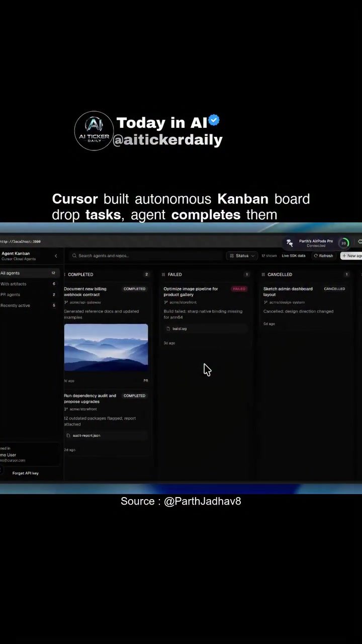Click the AirPods battery ring showing 33
362x644 pixels.
point(344,243)
